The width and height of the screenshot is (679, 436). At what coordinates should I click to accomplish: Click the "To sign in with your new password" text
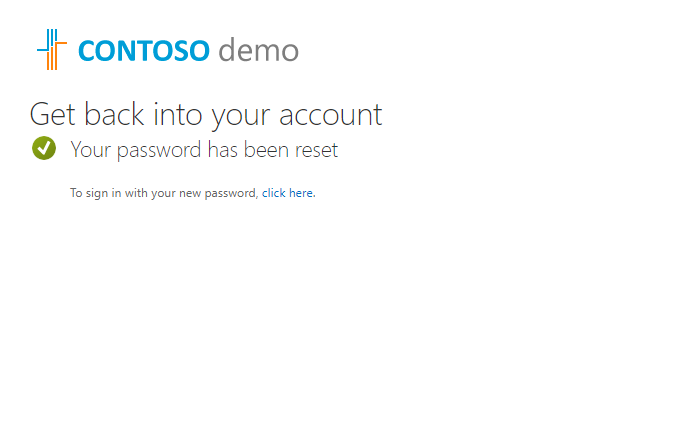(164, 193)
